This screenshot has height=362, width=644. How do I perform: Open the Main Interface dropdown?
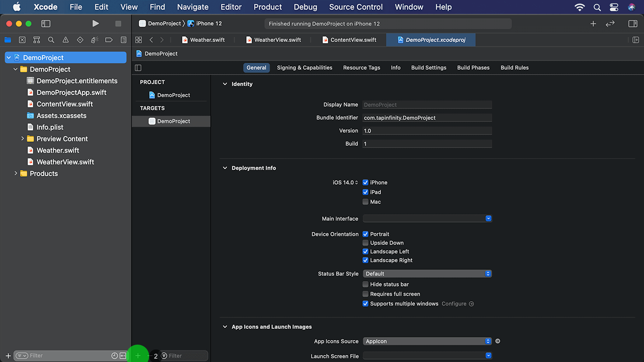coord(427,219)
